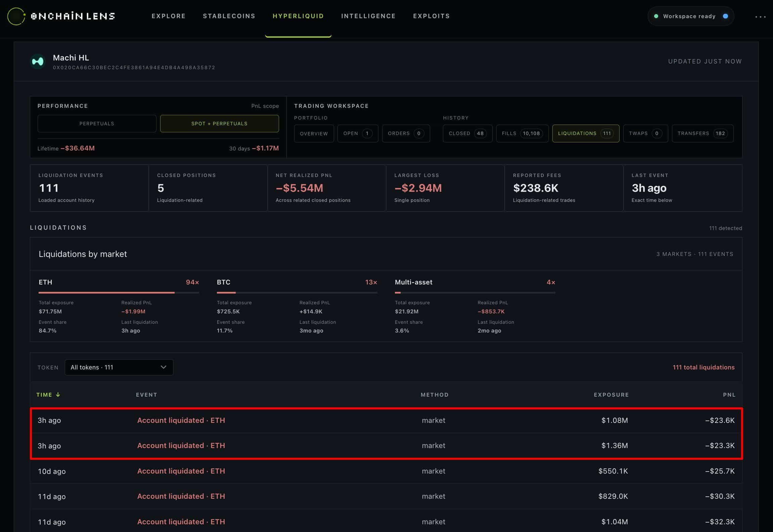Click the blue workspace status dot
Screen dimensions: 773x532
point(725,16)
